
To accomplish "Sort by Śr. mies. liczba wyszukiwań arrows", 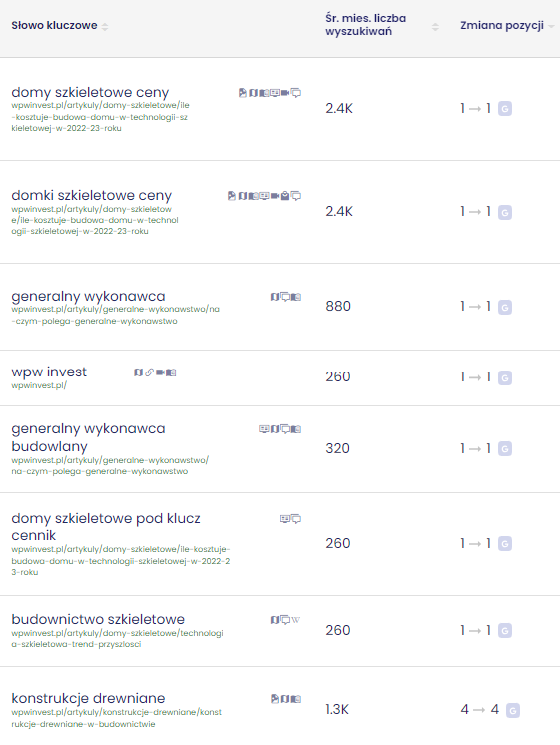I will [435, 27].
